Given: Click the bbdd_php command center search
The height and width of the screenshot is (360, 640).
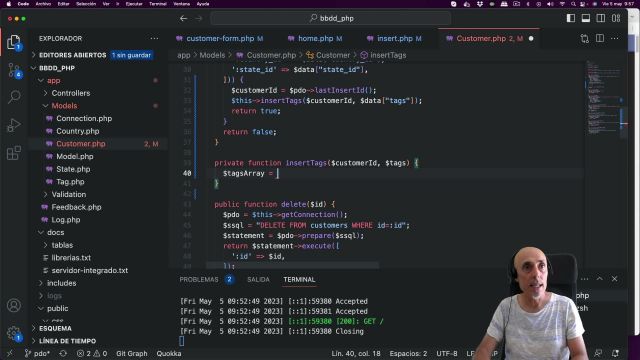Looking at the screenshot, I should (x=331, y=18).
